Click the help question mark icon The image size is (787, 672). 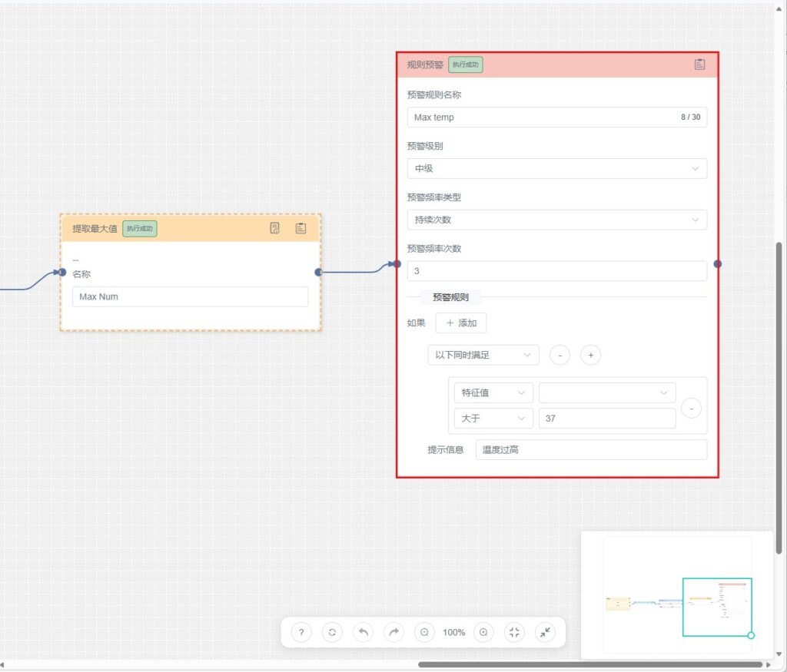tap(301, 632)
